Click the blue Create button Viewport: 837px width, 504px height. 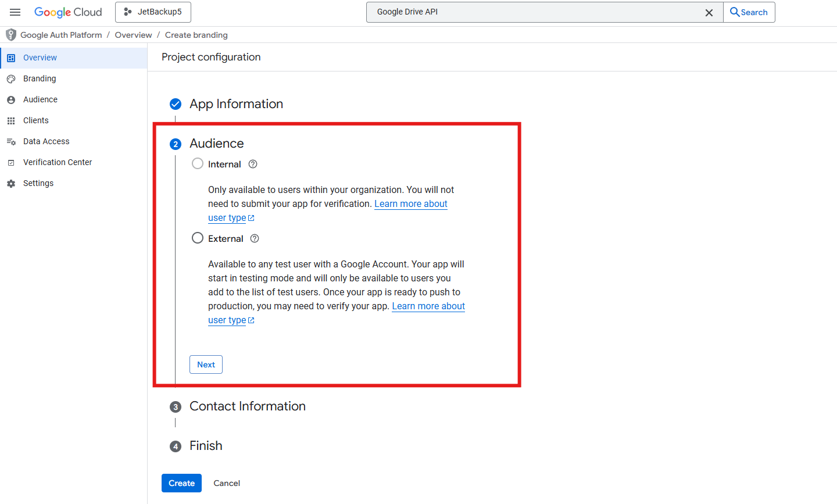click(181, 483)
